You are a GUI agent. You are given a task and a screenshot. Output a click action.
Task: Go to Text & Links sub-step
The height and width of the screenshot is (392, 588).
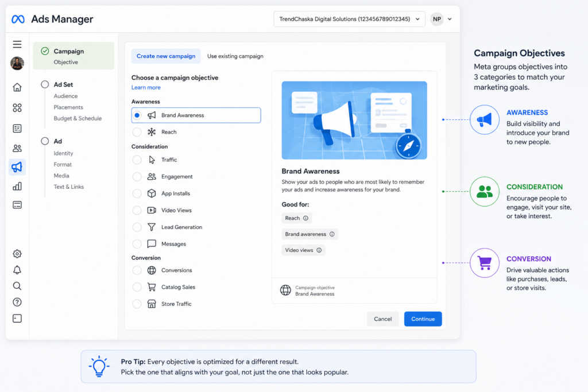[x=69, y=187]
